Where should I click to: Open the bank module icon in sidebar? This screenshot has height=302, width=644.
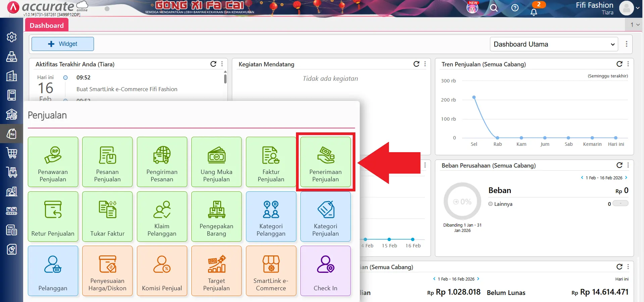point(12,114)
